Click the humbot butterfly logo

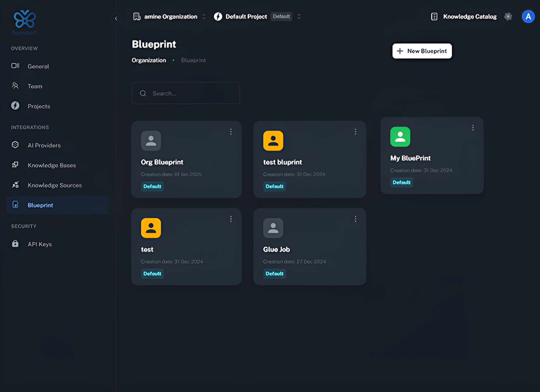25,19
